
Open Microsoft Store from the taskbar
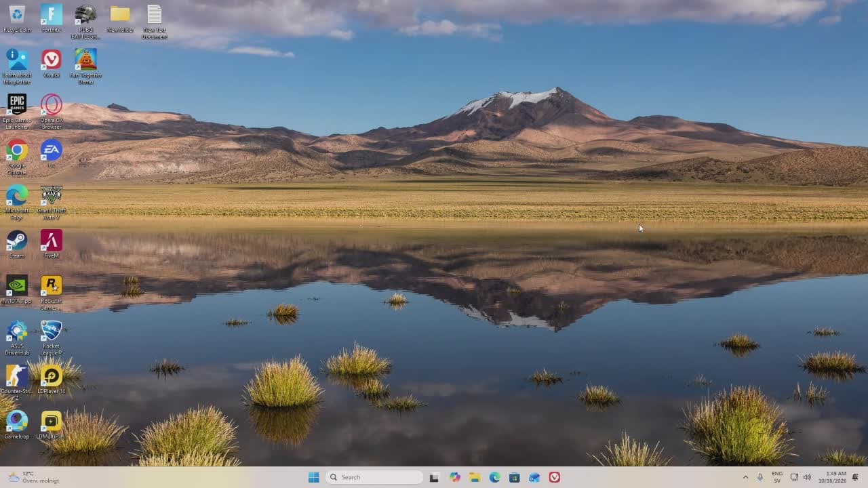point(515,477)
